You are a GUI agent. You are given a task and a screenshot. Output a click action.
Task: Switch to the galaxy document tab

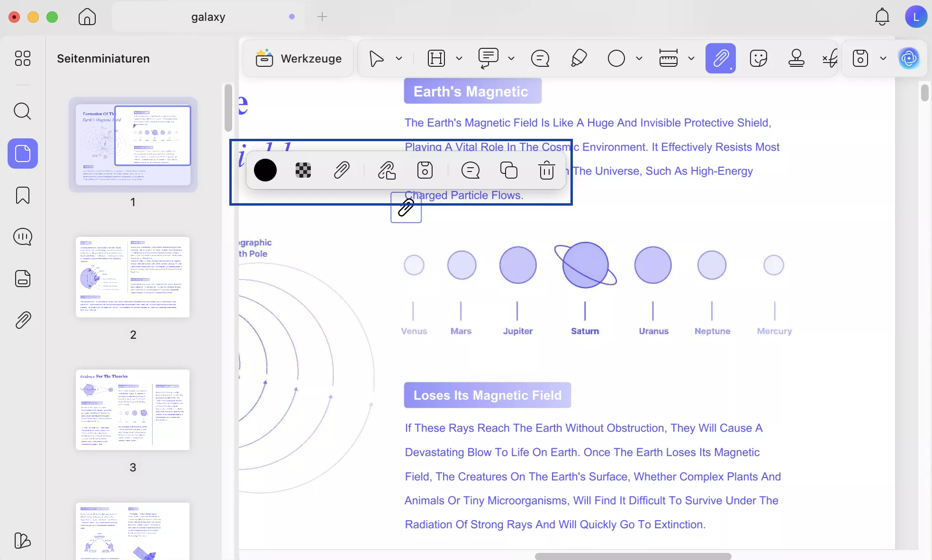click(x=208, y=17)
